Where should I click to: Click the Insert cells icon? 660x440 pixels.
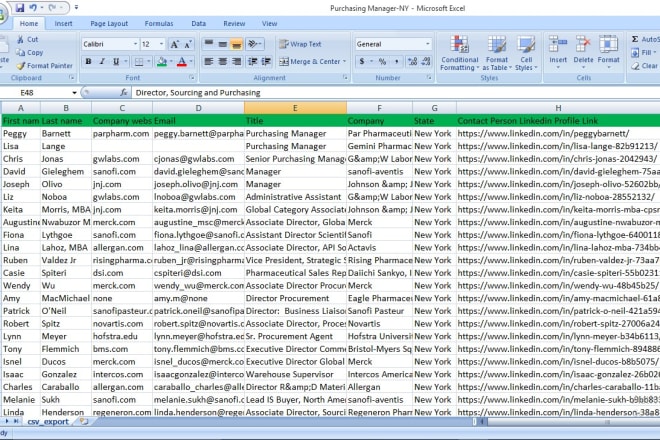point(558,45)
